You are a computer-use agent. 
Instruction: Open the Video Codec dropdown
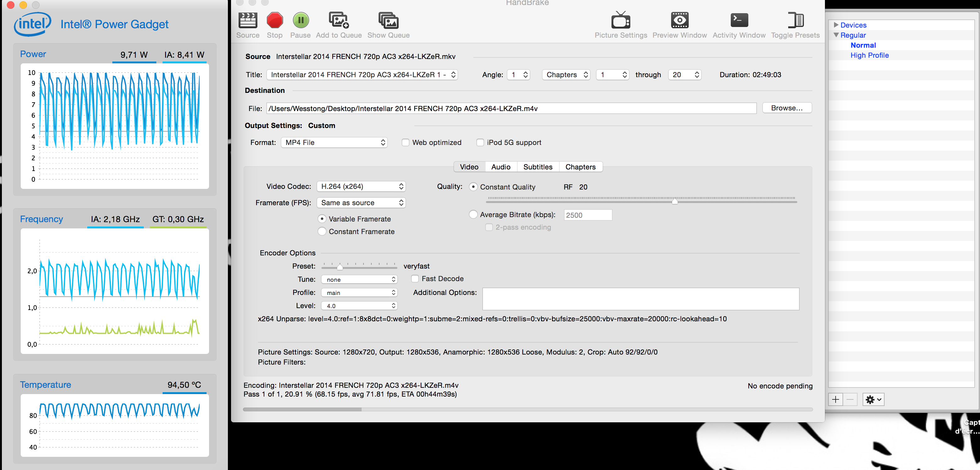(x=361, y=186)
